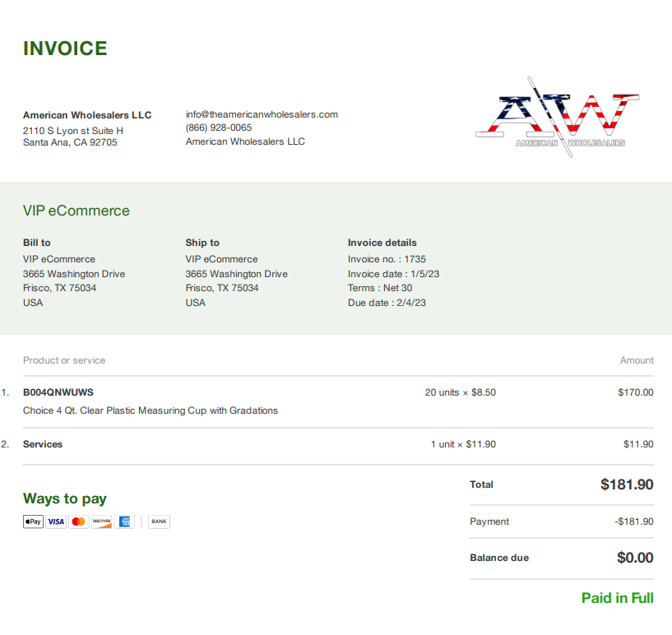Click the $170.00 line amount
The height and width of the screenshot is (635, 672).
coord(636,392)
